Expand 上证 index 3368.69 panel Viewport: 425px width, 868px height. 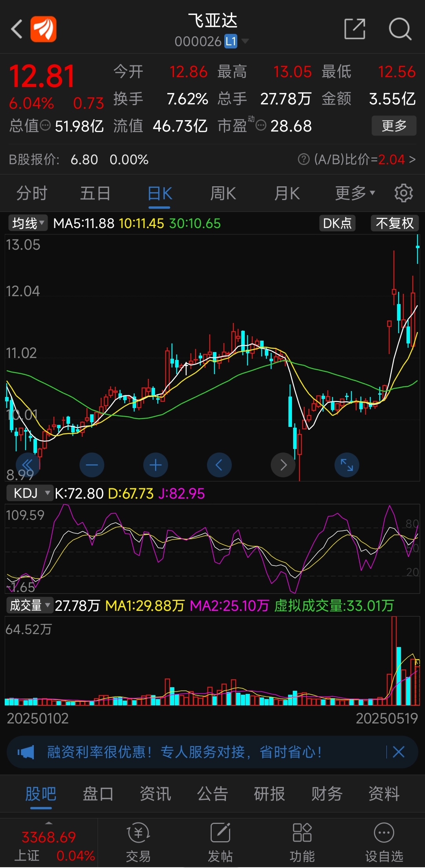pyautogui.click(x=49, y=843)
